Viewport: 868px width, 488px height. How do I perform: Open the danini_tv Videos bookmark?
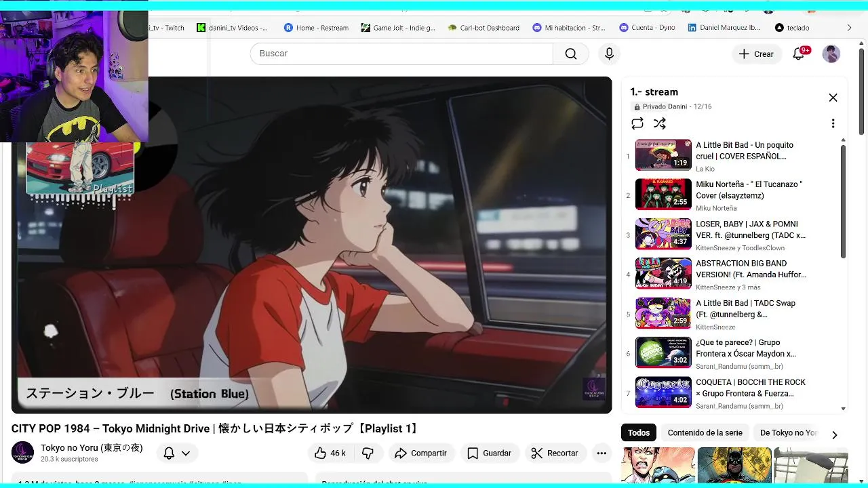click(233, 28)
